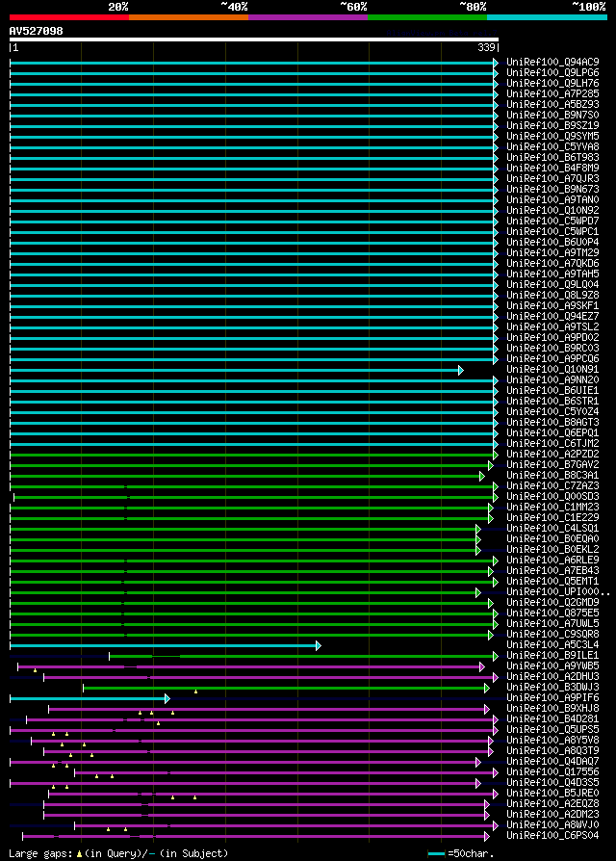
Task: Click the UniRef100_Q8L9Z8 label
Action: click(552, 295)
